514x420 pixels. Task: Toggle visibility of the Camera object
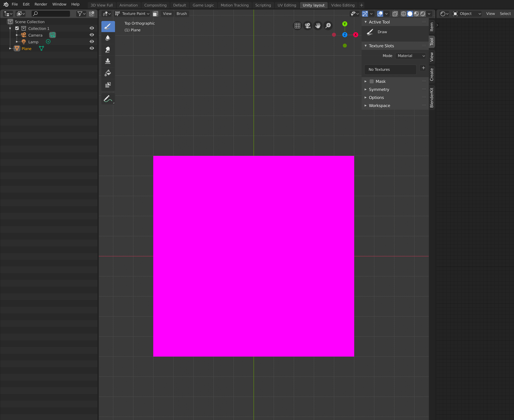coord(92,35)
